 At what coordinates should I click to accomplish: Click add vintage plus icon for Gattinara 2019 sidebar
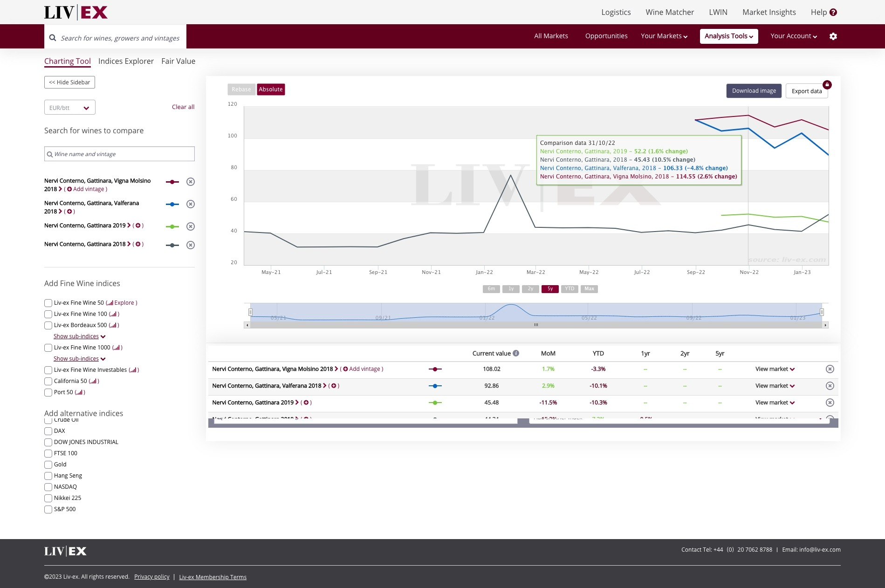coord(138,226)
